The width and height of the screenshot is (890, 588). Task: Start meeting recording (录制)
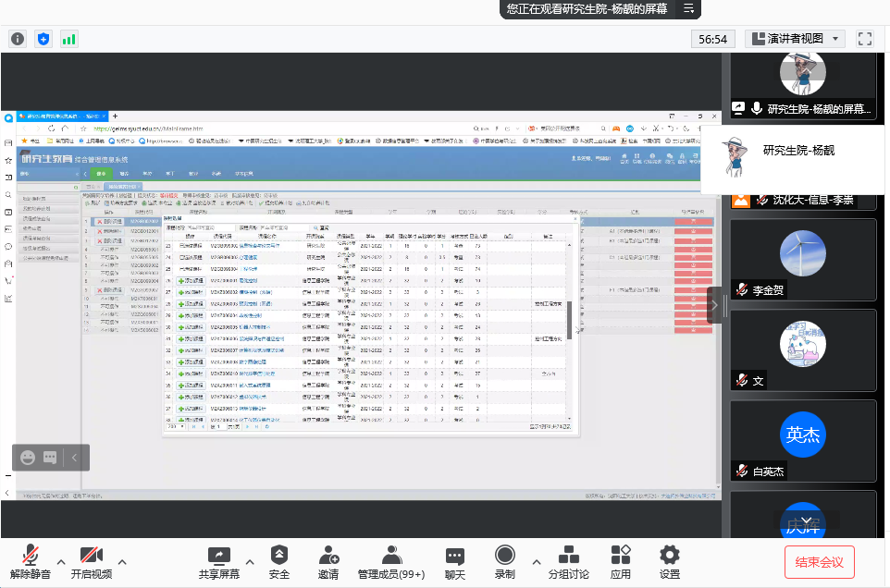(x=504, y=561)
